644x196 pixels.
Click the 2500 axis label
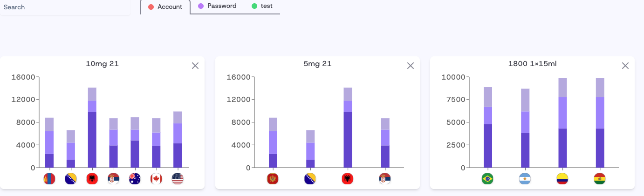[x=455, y=145]
